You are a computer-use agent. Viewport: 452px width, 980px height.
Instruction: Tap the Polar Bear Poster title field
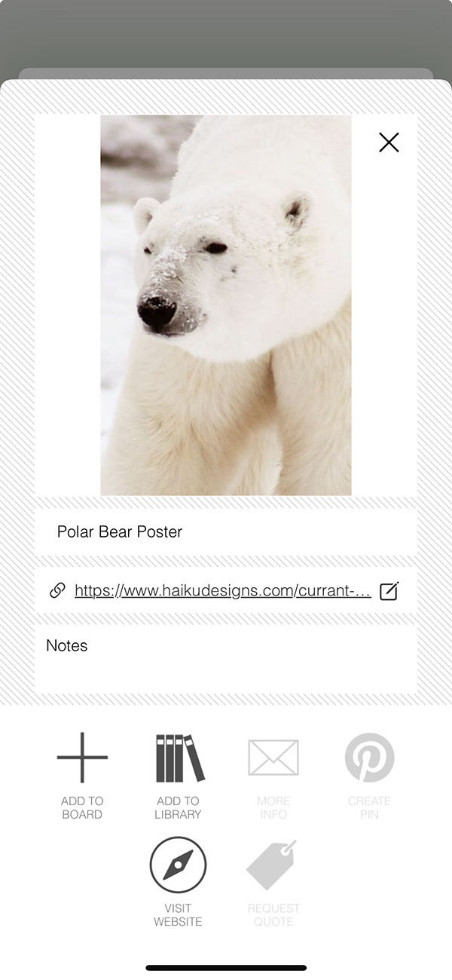226,531
